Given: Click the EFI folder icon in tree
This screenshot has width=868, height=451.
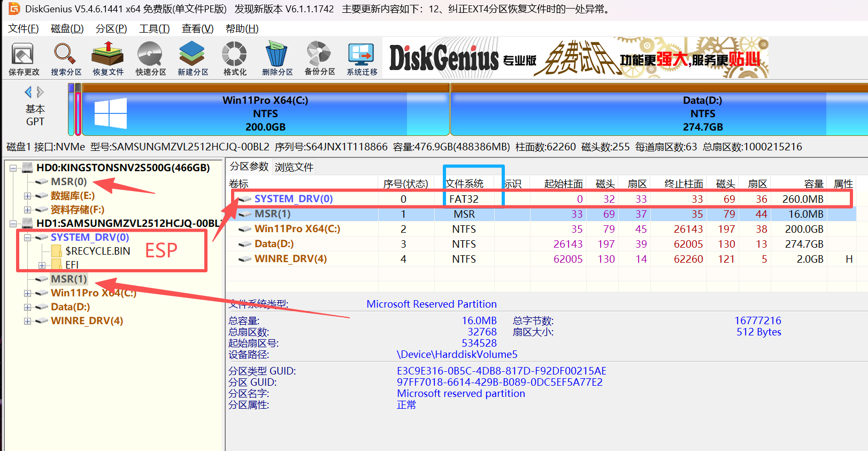Looking at the screenshot, I should click(57, 265).
